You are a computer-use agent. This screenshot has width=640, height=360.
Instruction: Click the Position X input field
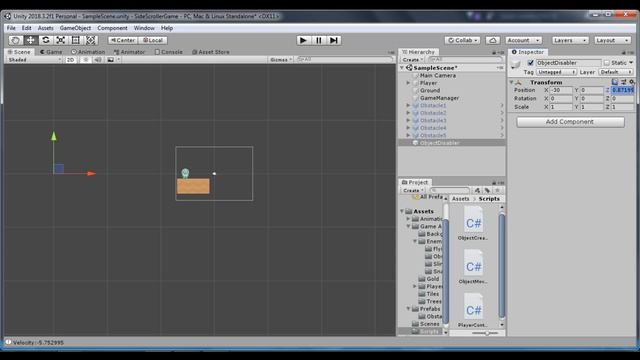coord(561,90)
